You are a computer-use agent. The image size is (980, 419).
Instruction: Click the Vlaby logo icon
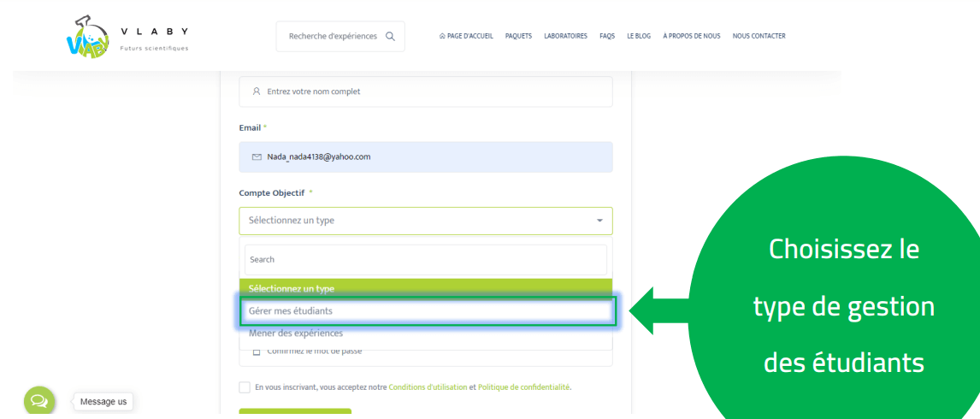[x=86, y=37]
